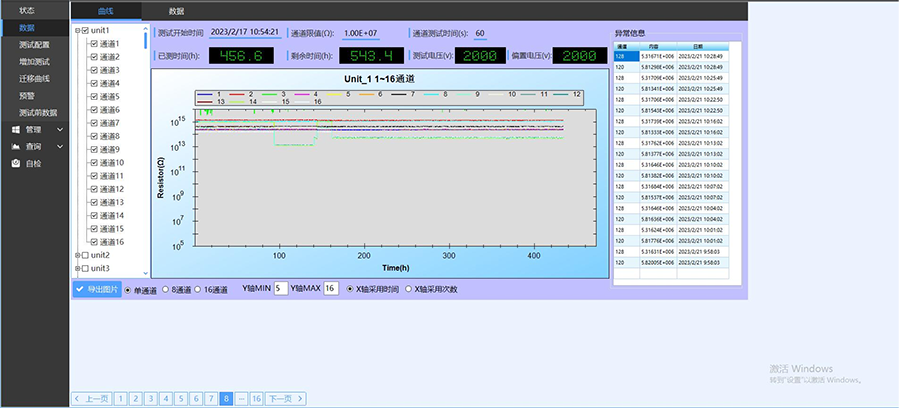Collapse the unit1 tree node
The width and height of the screenshot is (900, 408).
coord(77,31)
